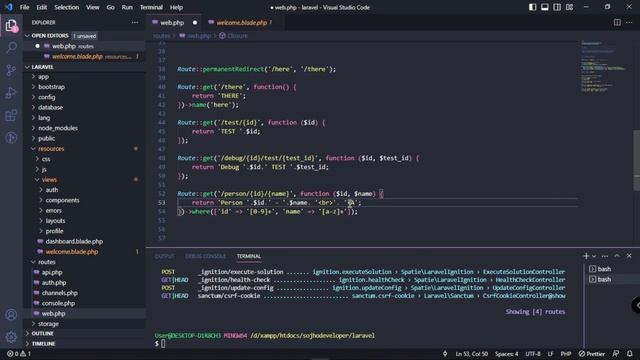640x360 pixels.
Task: Open the Selection menu
Action: [x=67, y=7]
